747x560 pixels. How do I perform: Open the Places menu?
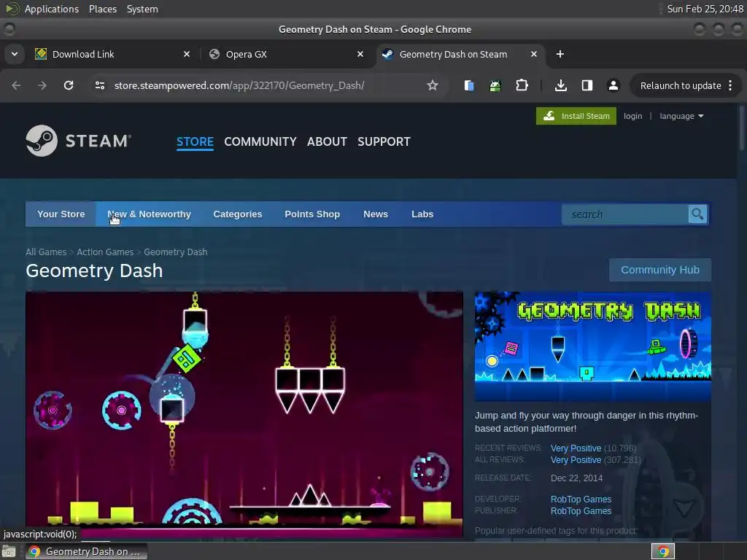click(103, 9)
